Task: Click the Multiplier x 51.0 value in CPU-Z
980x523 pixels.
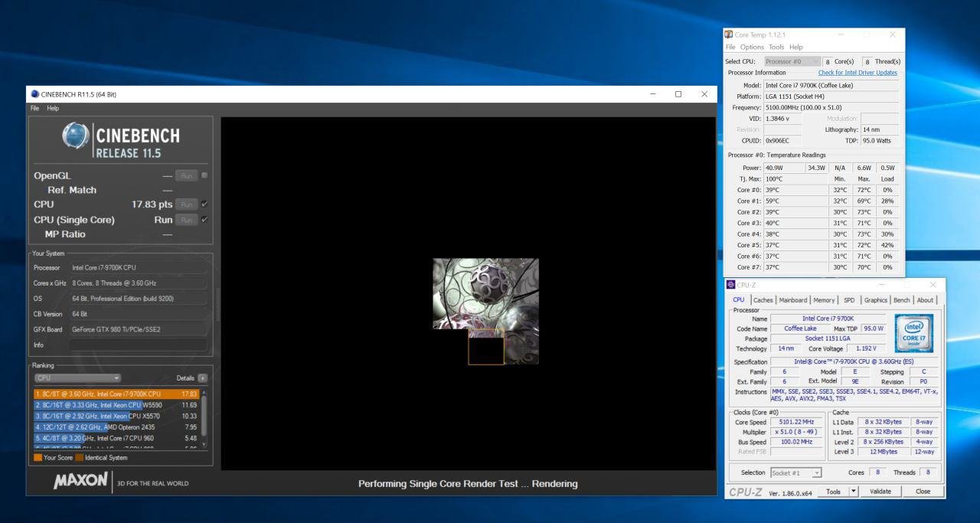Action: tap(798, 432)
